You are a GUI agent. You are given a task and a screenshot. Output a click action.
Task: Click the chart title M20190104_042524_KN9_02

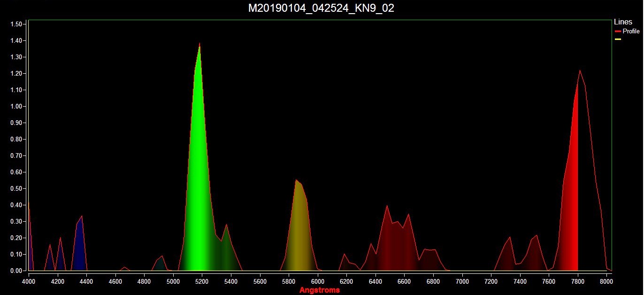coord(321,8)
